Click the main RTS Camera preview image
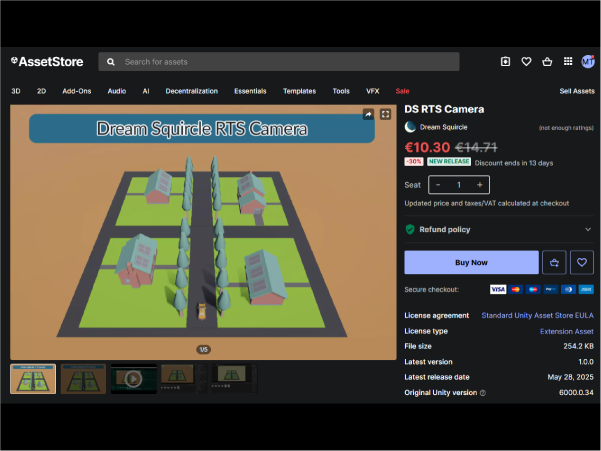The width and height of the screenshot is (601, 451). [x=203, y=232]
